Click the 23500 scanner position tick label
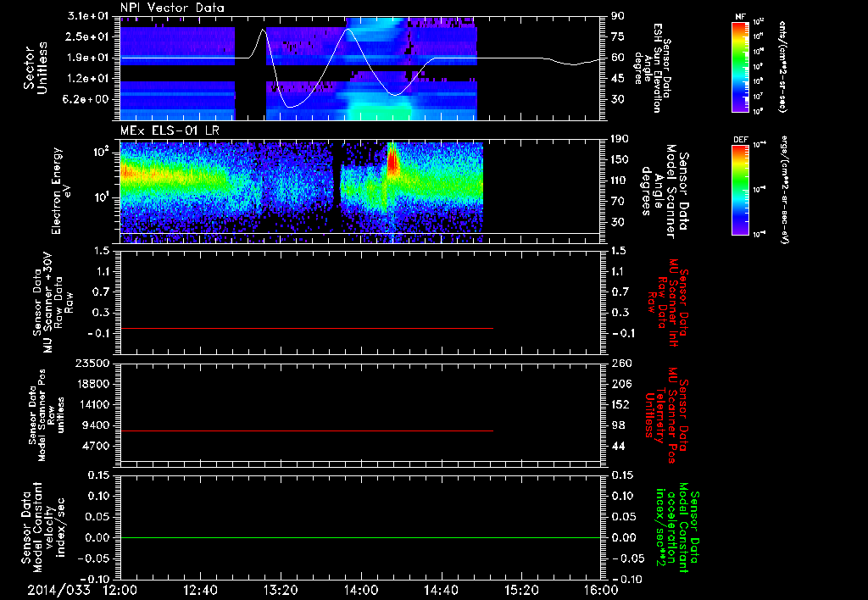This screenshot has height=600, width=868. 92,364
